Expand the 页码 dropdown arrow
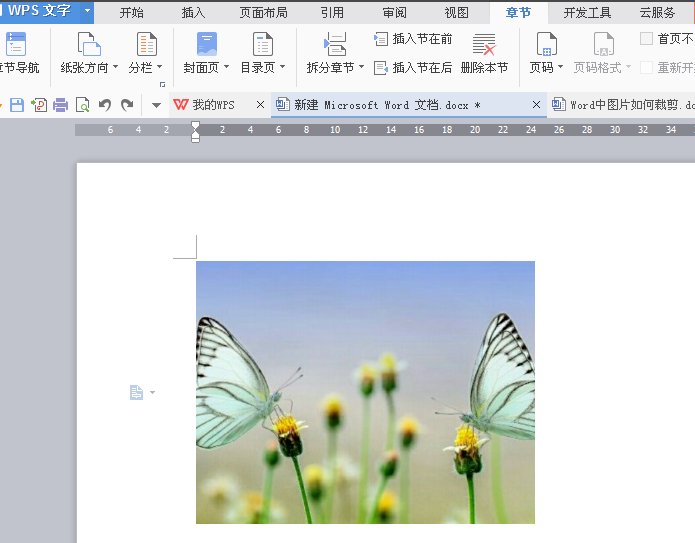The image size is (695, 543). (560, 67)
